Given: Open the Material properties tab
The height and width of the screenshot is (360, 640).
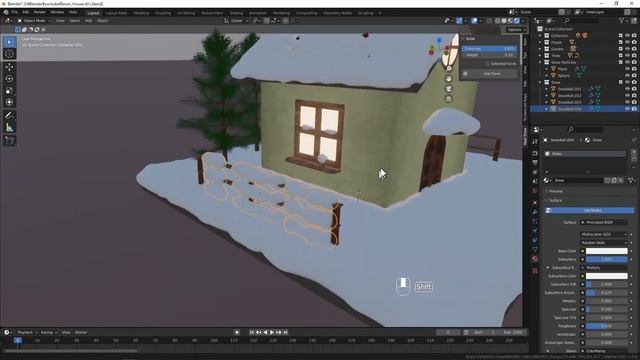Looking at the screenshot, I should coord(535,259).
